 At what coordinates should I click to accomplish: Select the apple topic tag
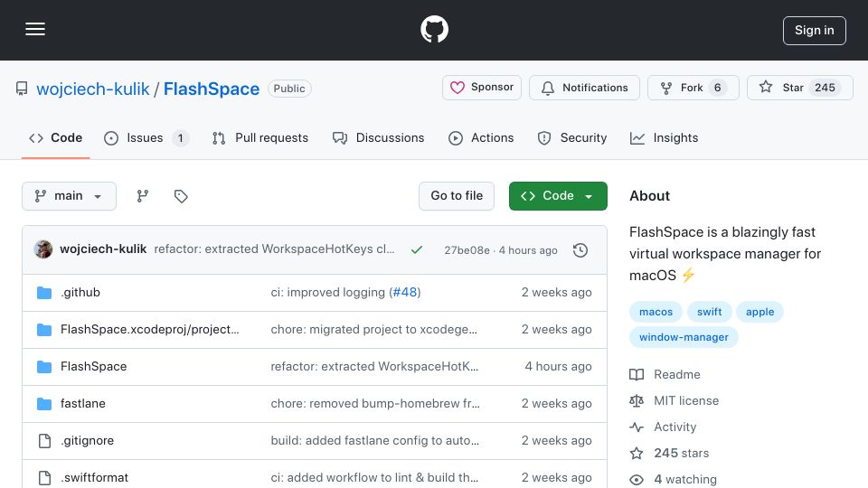pyautogui.click(x=759, y=312)
